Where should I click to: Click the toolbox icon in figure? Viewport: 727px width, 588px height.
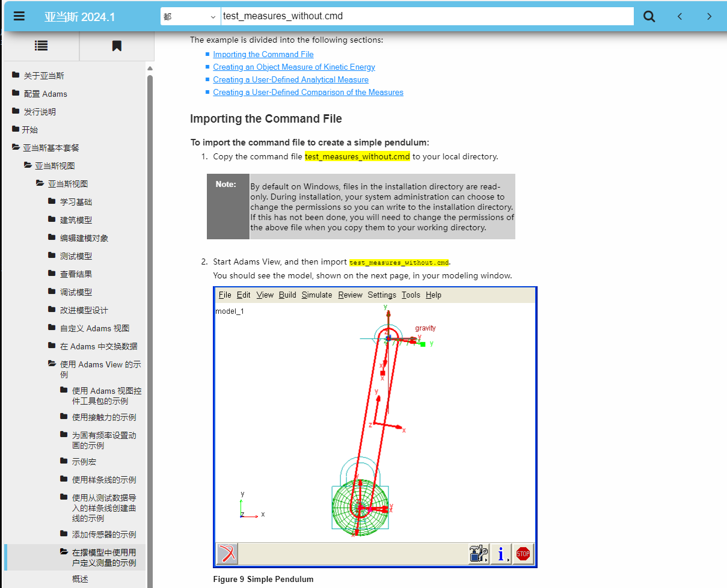coord(479,554)
